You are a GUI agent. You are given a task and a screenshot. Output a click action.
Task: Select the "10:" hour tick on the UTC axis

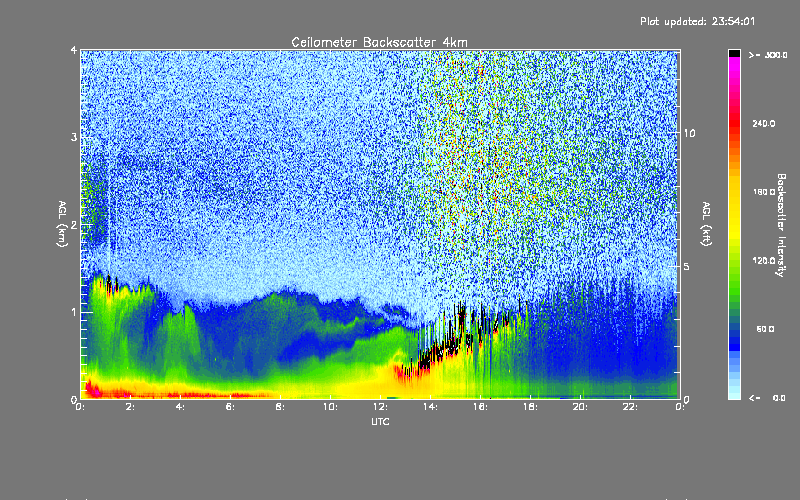pyautogui.click(x=330, y=407)
